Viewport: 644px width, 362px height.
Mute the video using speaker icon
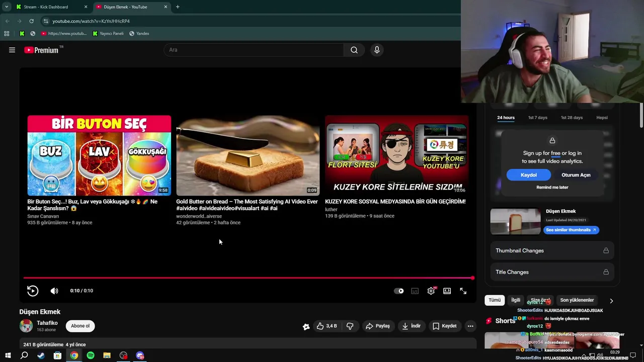(54, 291)
